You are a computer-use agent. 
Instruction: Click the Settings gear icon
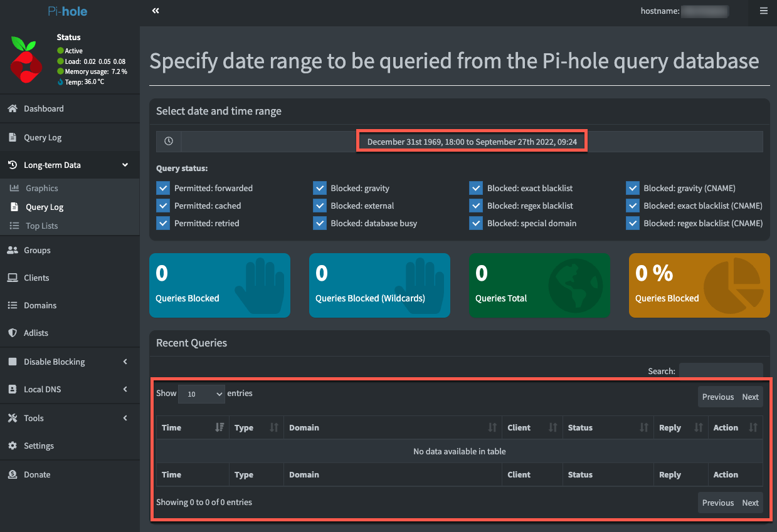[x=13, y=446]
